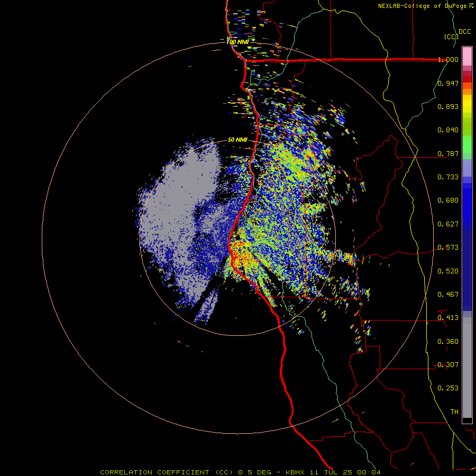
Task: Click the 0.733 scale value
Action: 448,177
